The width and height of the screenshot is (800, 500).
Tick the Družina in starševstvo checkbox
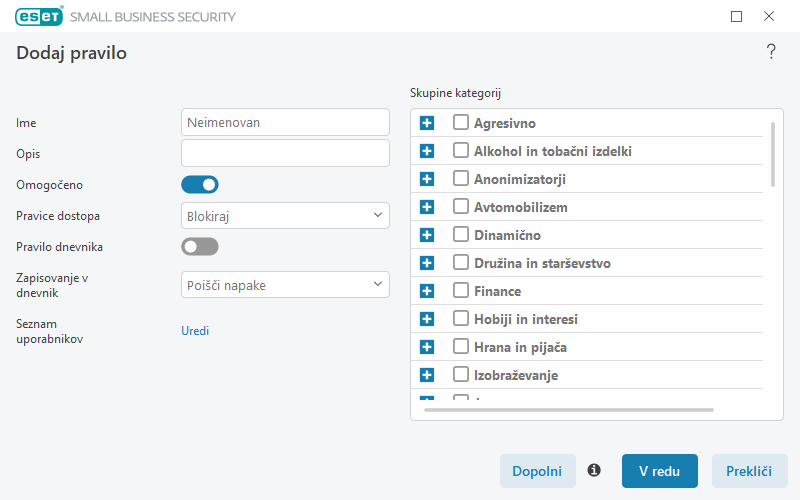(461, 262)
